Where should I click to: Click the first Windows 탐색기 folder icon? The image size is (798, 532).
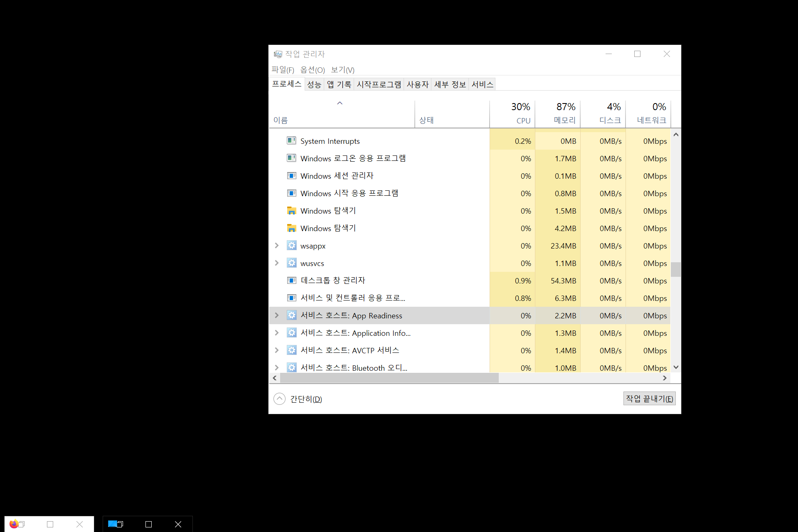tap(291, 211)
